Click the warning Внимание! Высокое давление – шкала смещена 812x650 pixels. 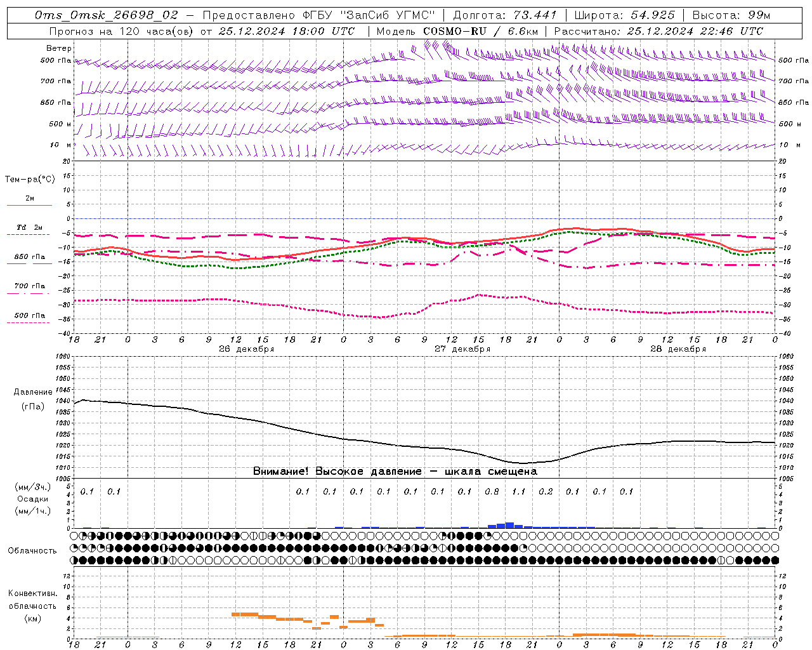pyautogui.click(x=395, y=472)
